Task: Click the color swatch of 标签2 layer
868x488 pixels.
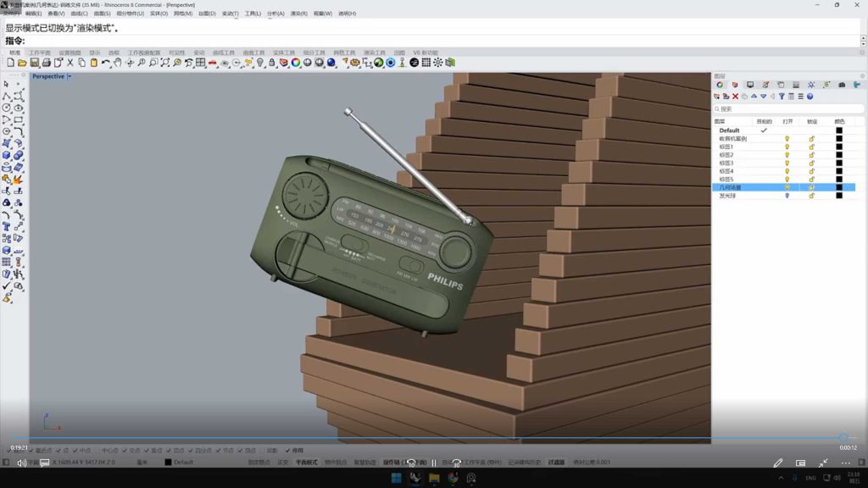Action: [839, 155]
